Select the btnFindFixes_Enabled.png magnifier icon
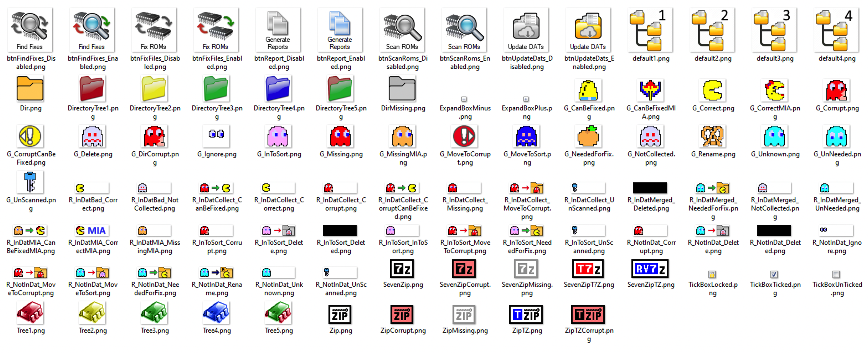This screenshot has width=868, height=353. pyautogui.click(x=92, y=30)
